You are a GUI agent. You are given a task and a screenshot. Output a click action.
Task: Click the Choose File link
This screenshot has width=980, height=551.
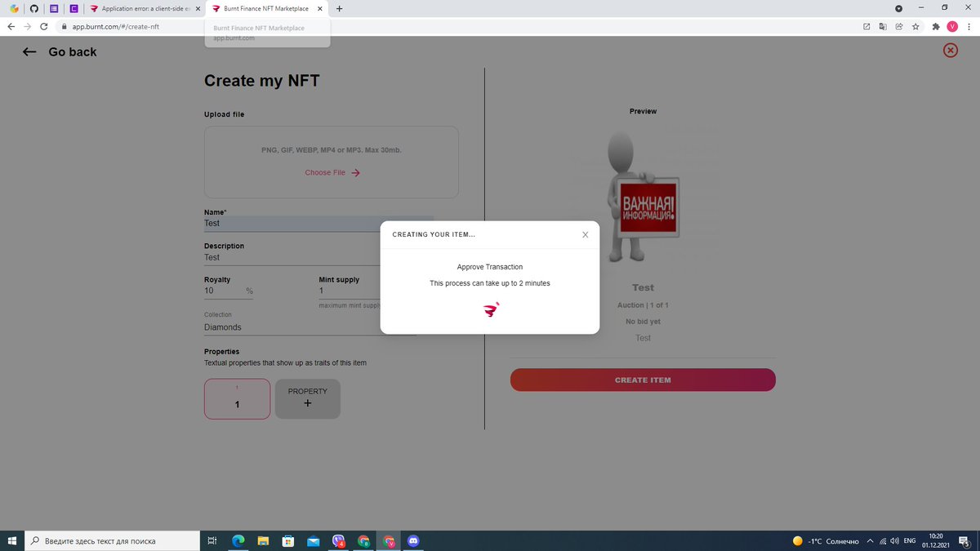[x=325, y=172]
